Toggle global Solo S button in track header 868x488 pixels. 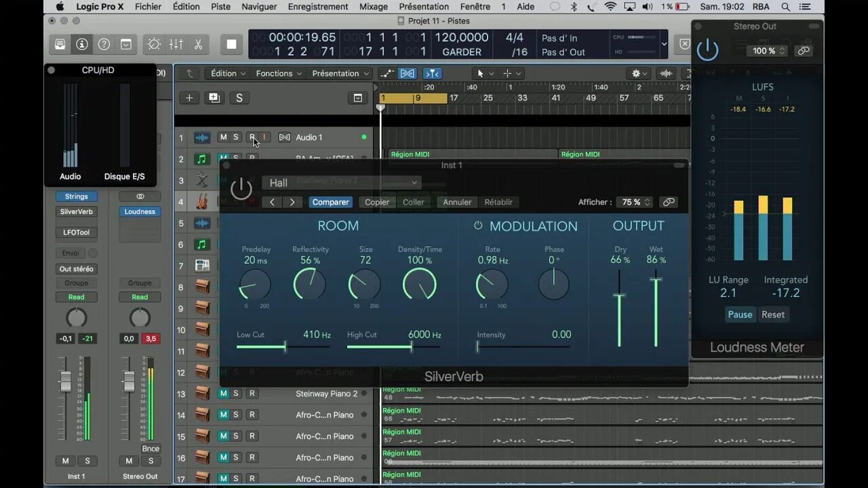click(239, 98)
